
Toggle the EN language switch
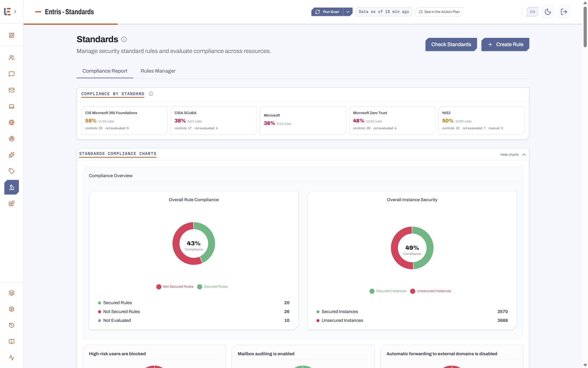(532, 12)
